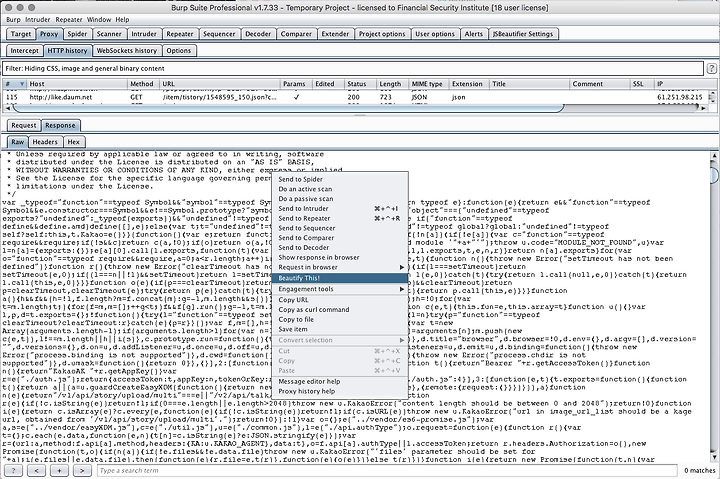Click the Params checkmark of row 115

pyautogui.click(x=297, y=97)
